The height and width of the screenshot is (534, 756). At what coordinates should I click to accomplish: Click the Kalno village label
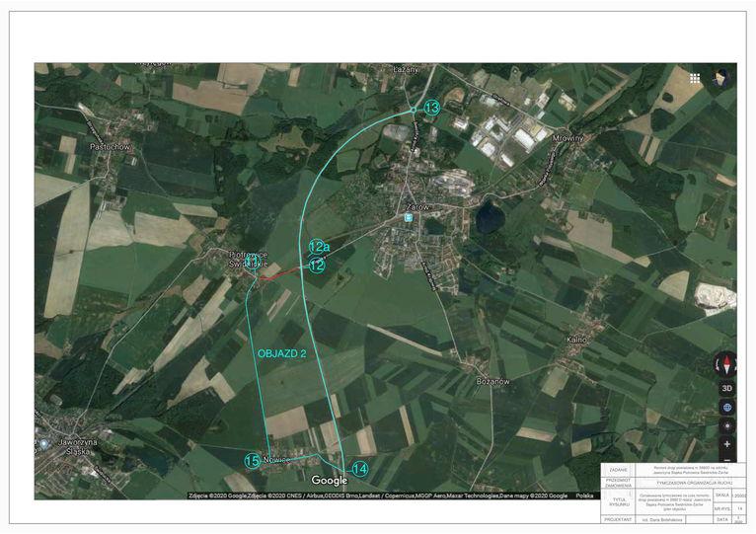coord(576,340)
